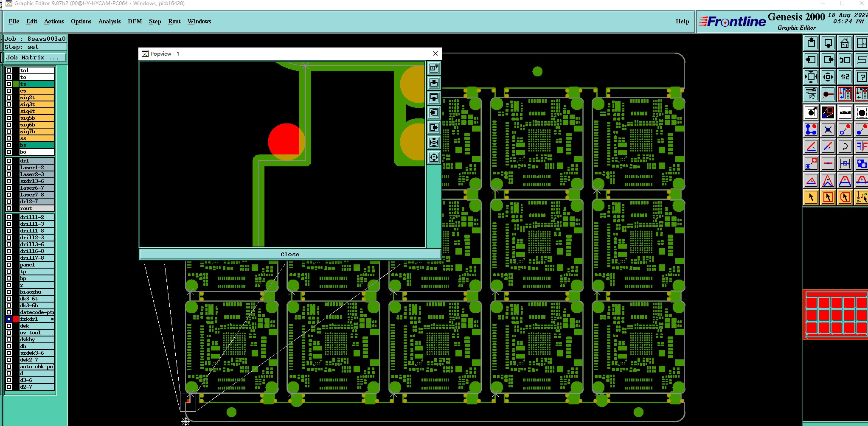Open the DFM menu
The width and height of the screenshot is (868, 426).
pos(135,21)
